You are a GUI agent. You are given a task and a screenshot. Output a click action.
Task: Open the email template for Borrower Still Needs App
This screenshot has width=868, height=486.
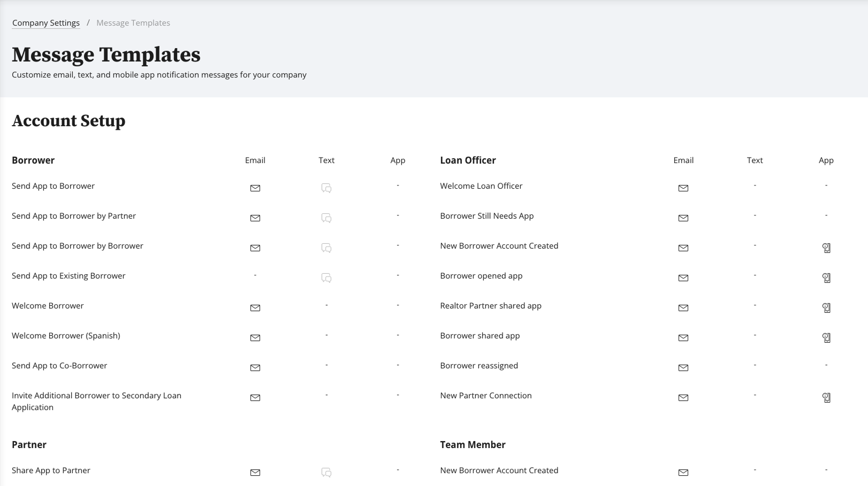point(683,218)
